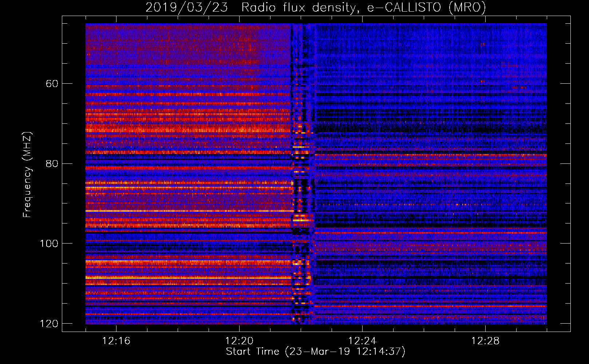
Task: Click the 12:28 time tick label
Action: [x=485, y=341]
